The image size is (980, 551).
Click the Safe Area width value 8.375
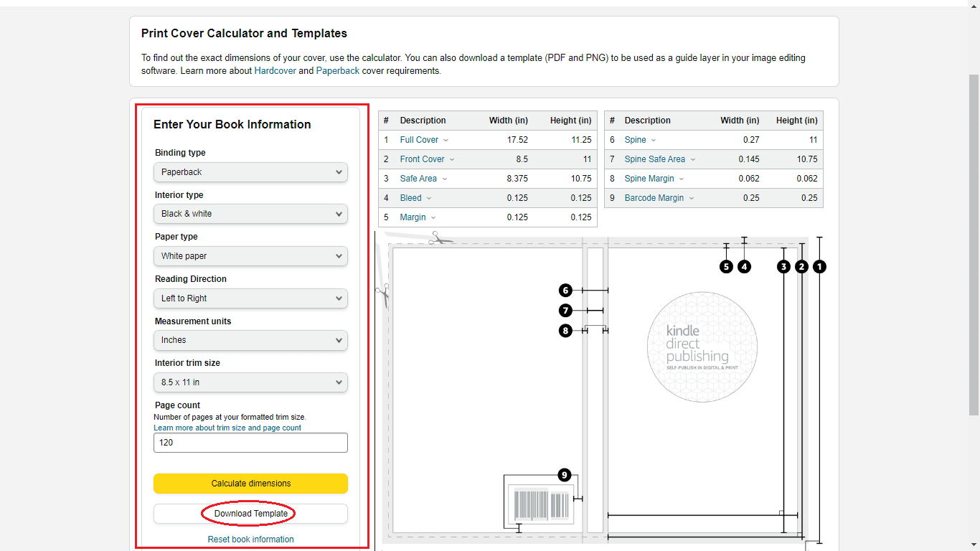(x=517, y=179)
